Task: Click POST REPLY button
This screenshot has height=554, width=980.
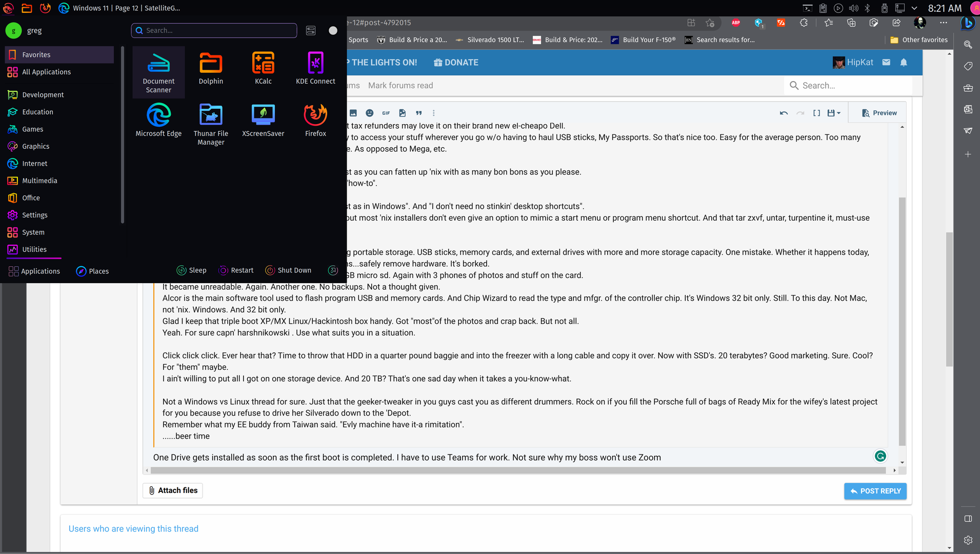Action: [875, 491]
